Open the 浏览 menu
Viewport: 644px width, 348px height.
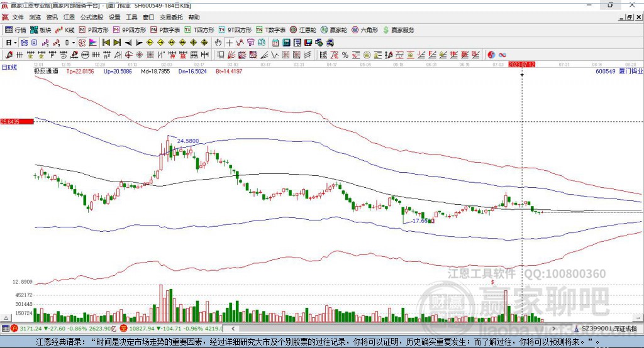35,17
